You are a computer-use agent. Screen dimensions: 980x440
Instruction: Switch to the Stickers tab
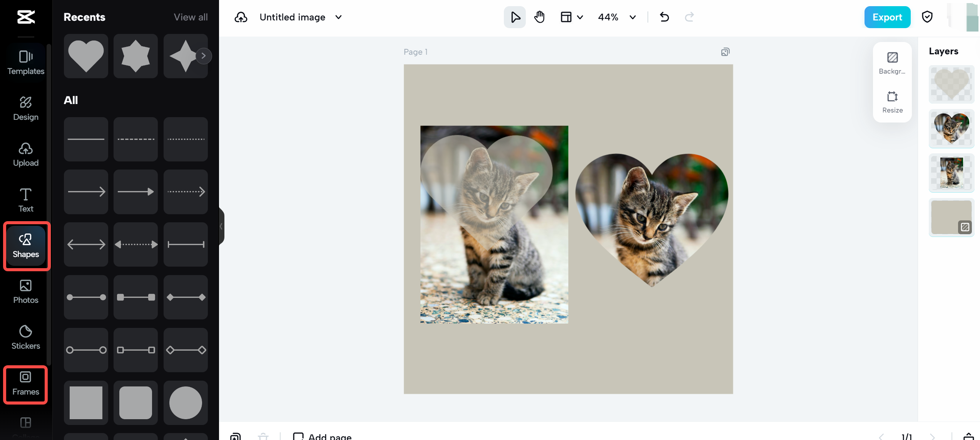26,337
